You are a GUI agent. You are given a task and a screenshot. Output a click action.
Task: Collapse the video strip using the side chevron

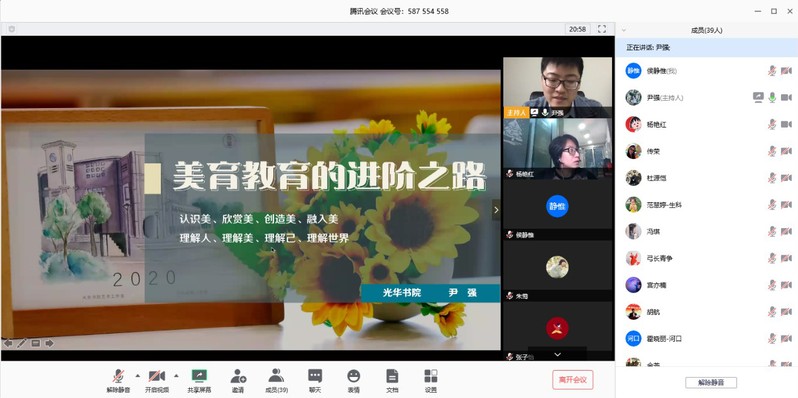pyautogui.click(x=496, y=210)
